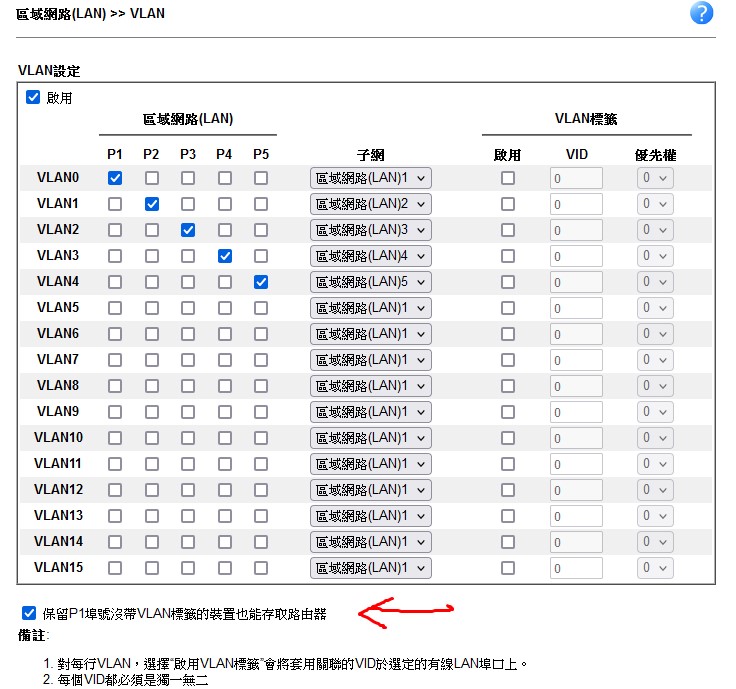The width and height of the screenshot is (736, 689).
Task: Open priority dropdown for VLAN15
Action: click(655, 568)
